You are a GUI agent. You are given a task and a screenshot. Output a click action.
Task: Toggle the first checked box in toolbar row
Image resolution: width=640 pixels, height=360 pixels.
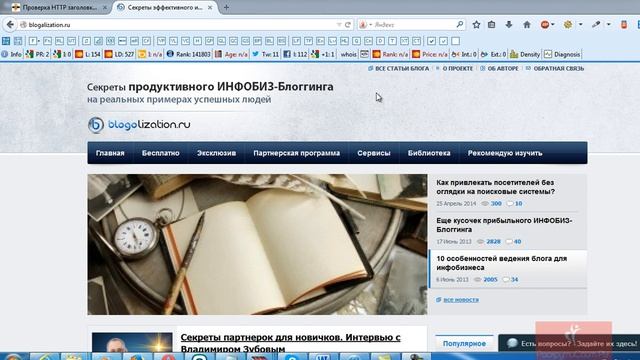[431, 41]
